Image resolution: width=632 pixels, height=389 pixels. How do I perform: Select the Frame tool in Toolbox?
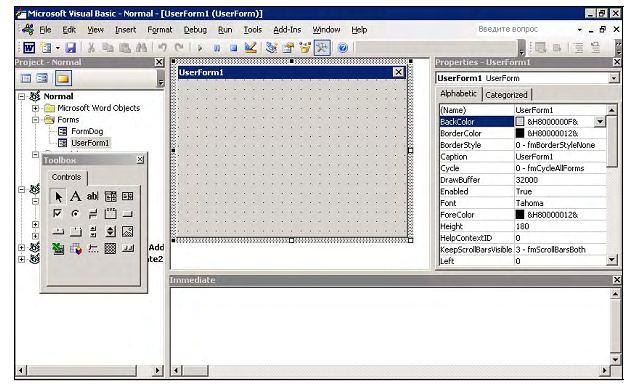coord(110,214)
